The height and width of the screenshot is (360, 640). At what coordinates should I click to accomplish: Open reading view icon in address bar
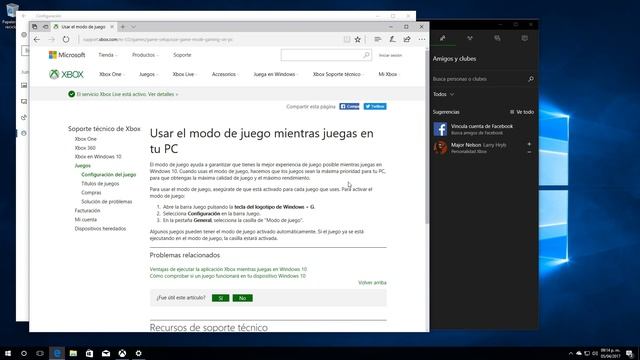[347, 40]
